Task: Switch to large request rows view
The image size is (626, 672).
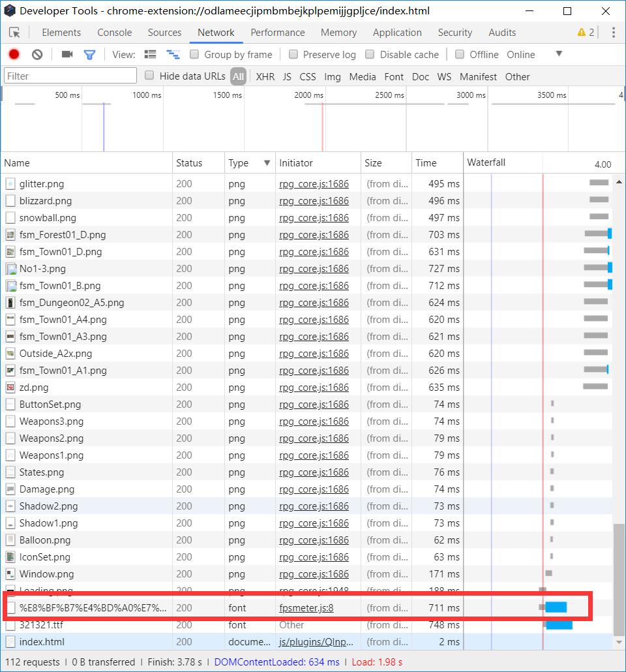Action: [150, 54]
